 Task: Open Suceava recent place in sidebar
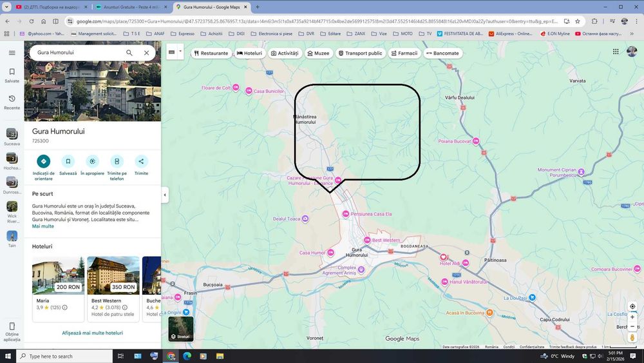click(12, 137)
